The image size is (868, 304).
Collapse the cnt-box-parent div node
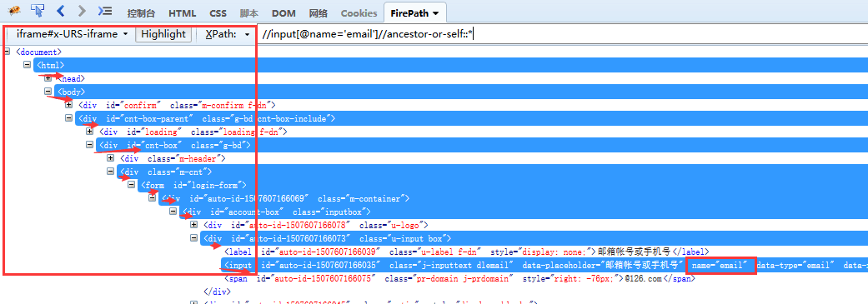(x=68, y=118)
